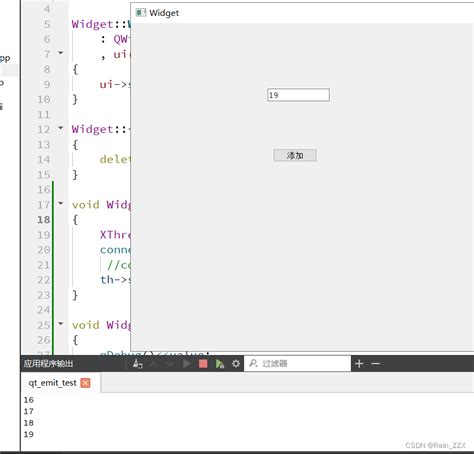The image size is (474, 454).
Task: Click the Widget window title bar icon
Action: (x=141, y=13)
